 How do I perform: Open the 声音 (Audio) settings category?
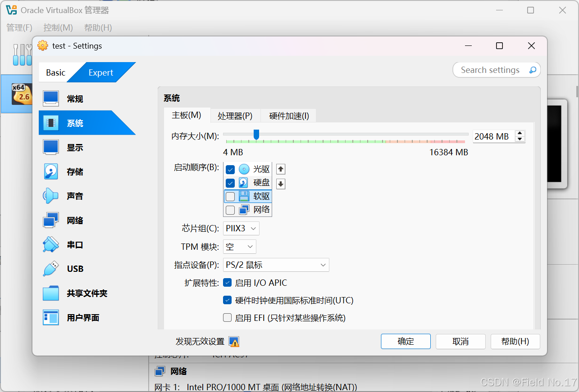(87, 196)
